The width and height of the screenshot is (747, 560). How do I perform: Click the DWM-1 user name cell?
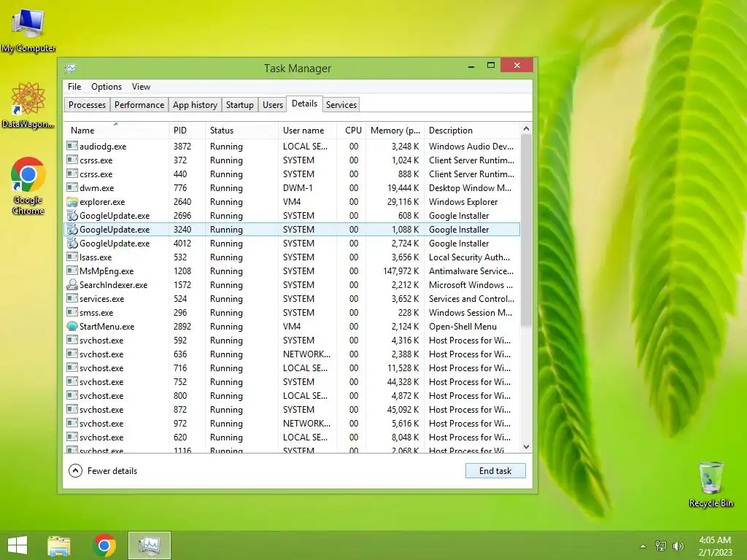298,187
